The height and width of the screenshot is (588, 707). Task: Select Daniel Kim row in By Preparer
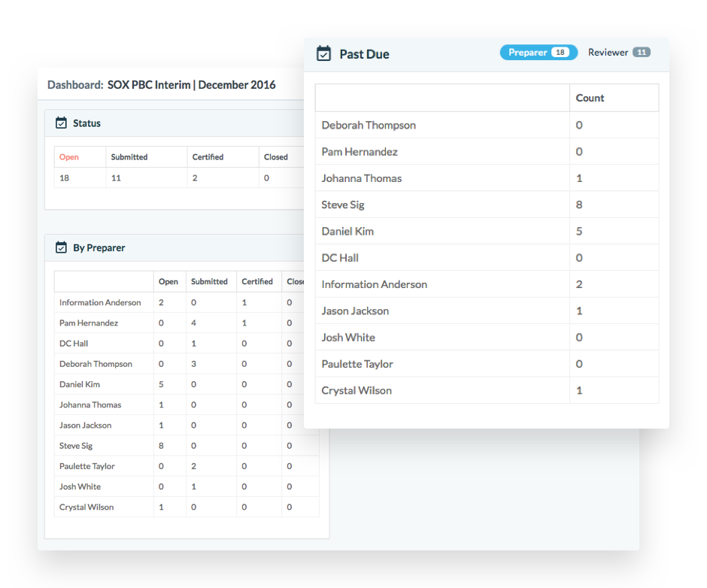pos(187,384)
